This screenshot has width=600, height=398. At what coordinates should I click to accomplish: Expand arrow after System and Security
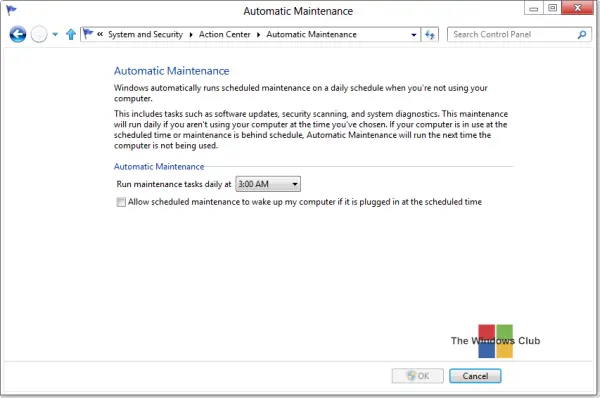tap(191, 35)
